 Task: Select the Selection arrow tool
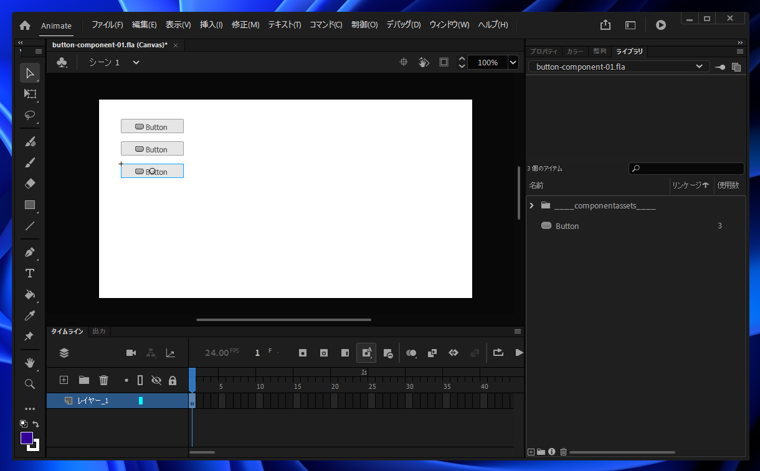click(30, 73)
